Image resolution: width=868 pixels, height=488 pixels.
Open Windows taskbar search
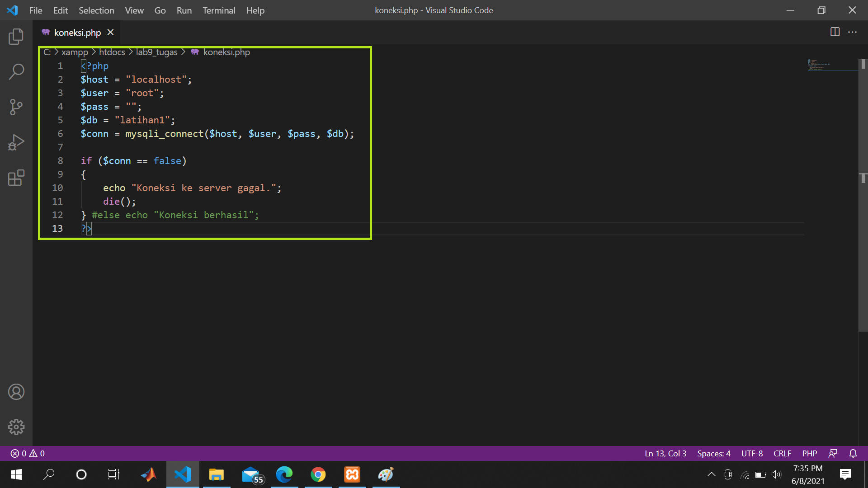coord(48,474)
